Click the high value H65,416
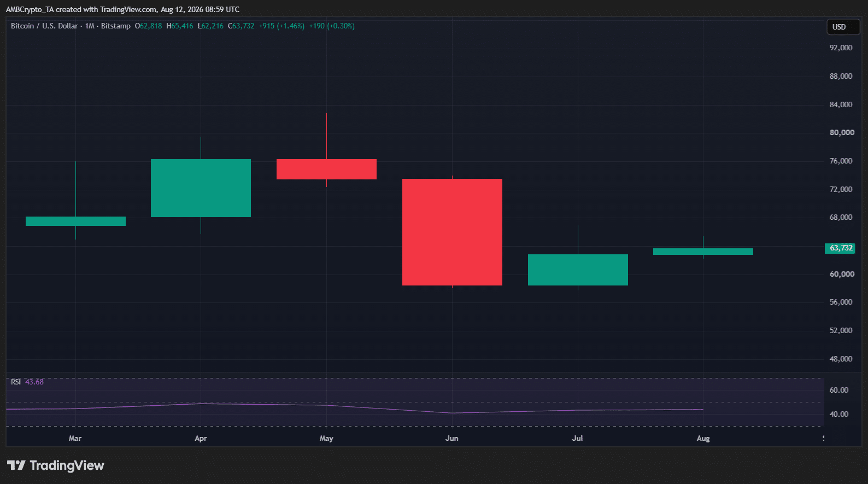 click(x=180, y=26)
